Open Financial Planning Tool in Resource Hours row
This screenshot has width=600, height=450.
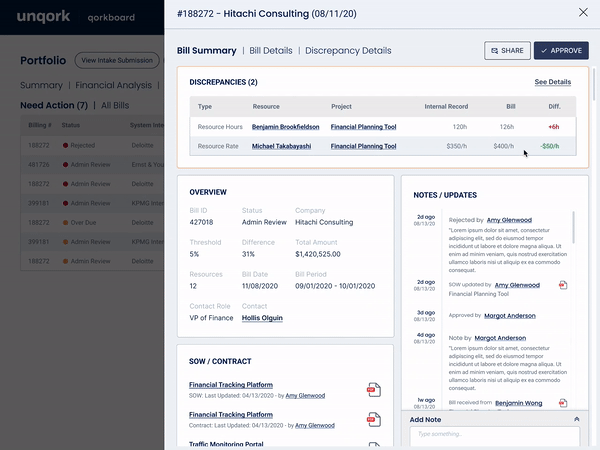click(364, 127)
